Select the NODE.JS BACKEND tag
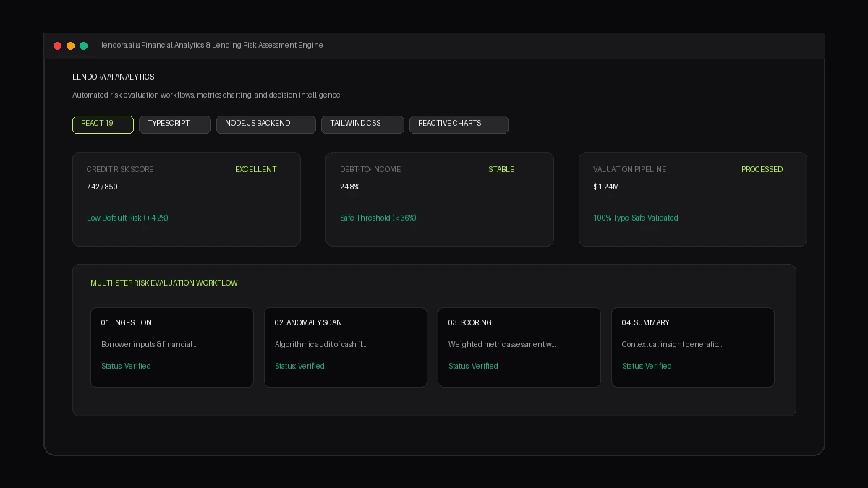The image size is (868, 488). coord(266,124)
